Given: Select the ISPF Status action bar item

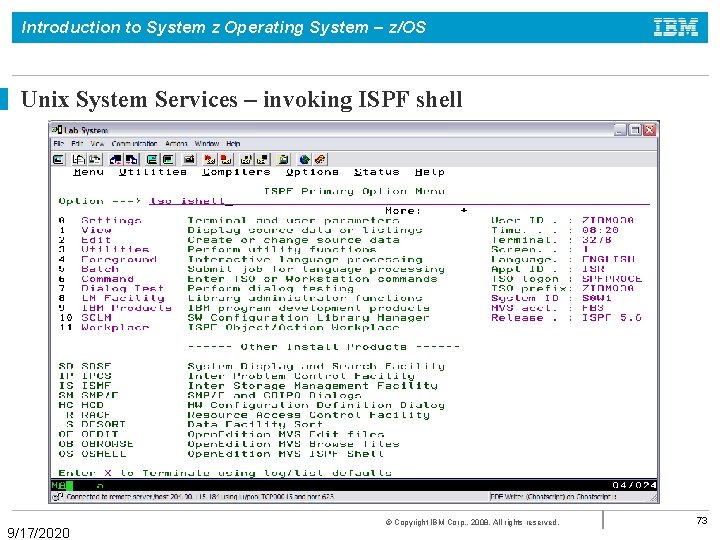Looking at the screenshot, I should 377,172.
